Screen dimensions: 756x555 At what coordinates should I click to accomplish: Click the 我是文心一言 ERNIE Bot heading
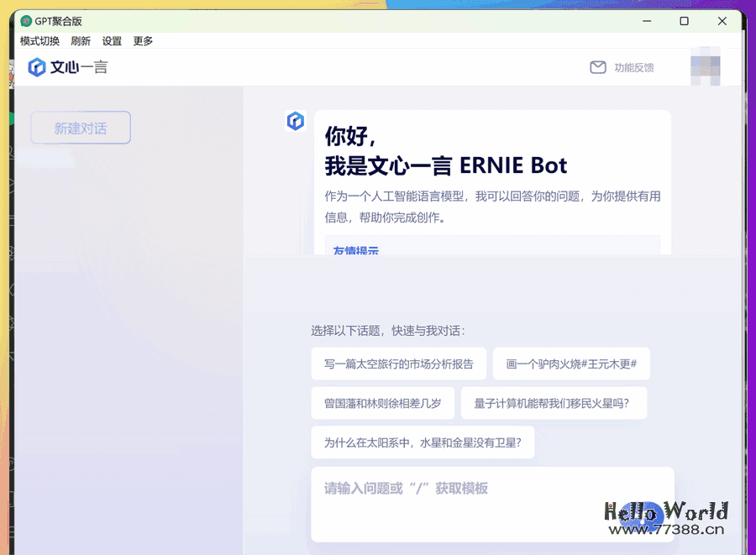[446, 165]
